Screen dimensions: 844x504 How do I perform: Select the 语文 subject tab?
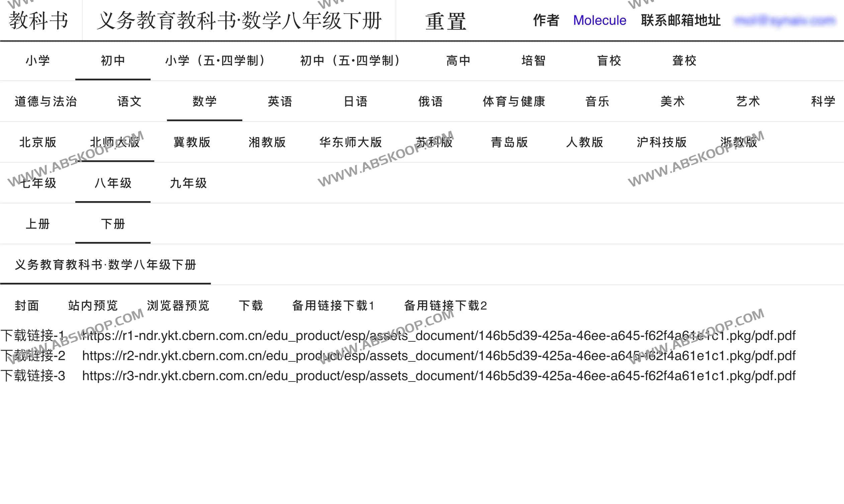click(130, 101)
